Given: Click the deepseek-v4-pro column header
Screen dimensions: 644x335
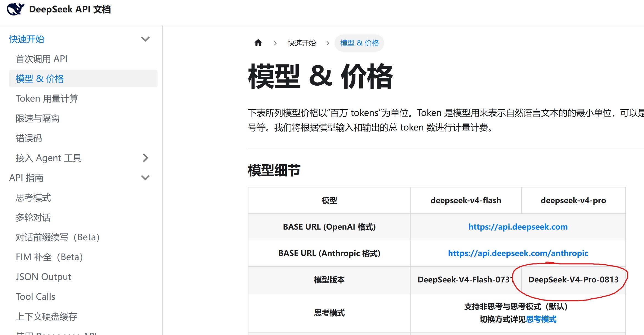Looking at the screenshot, I should [x=573, y=200].
